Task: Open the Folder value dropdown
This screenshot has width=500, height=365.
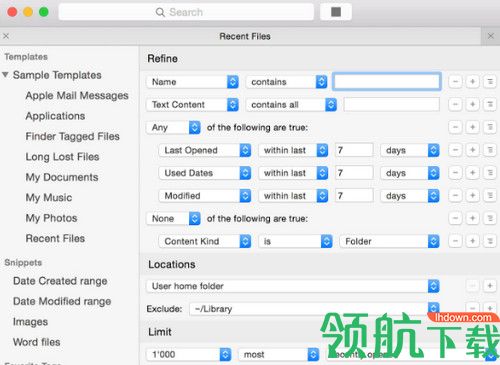Action: click(389, 241)
